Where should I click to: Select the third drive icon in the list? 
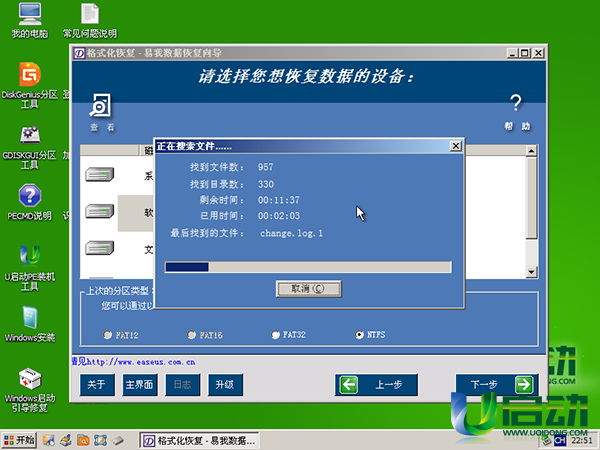pyautogui.click(x=99, y=248)
